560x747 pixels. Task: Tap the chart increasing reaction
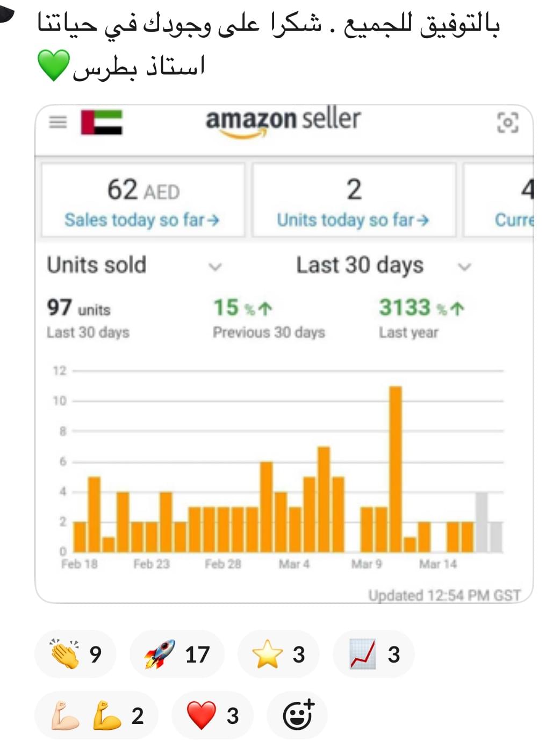374,654
